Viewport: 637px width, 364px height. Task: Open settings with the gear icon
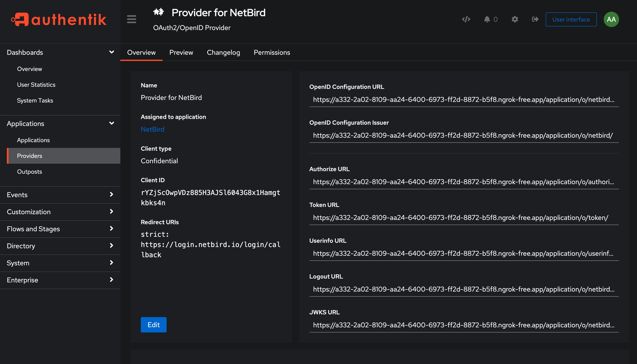pyautogui.click(x=515, y=19)
